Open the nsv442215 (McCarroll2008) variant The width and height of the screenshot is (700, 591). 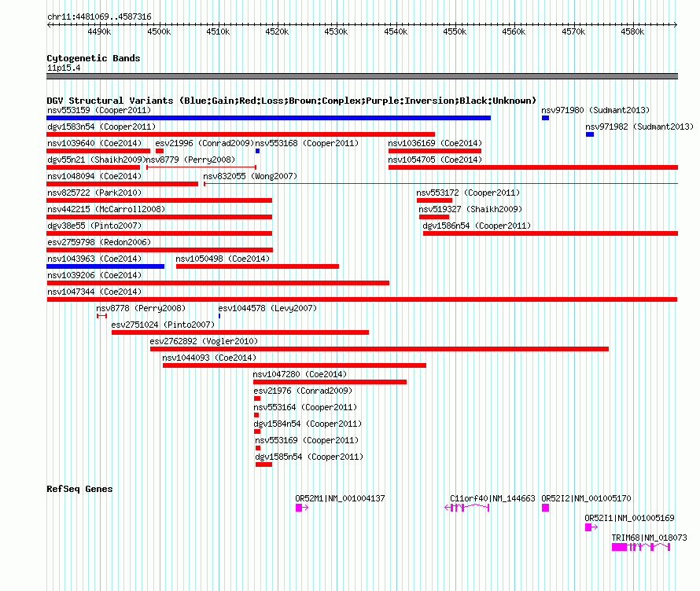pos(106,209)
